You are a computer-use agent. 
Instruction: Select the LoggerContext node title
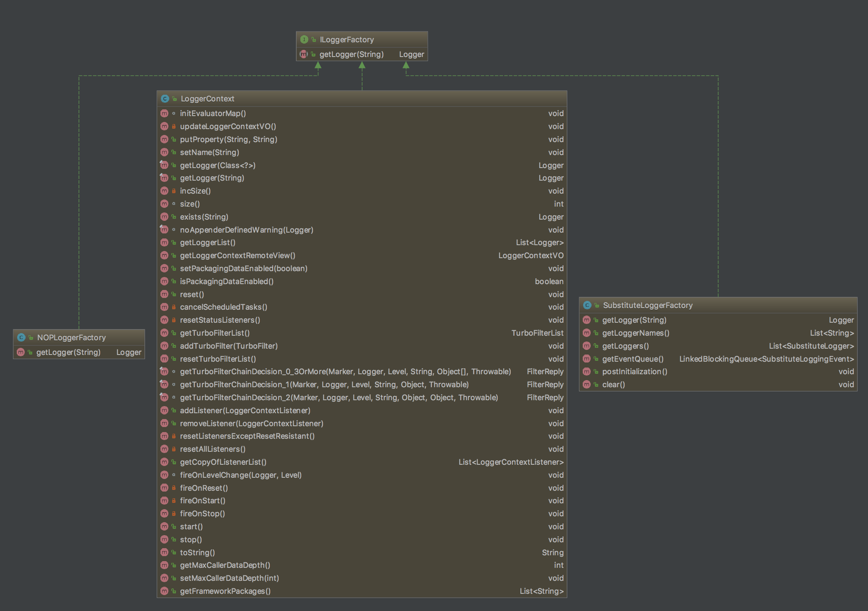click(207, 98)
